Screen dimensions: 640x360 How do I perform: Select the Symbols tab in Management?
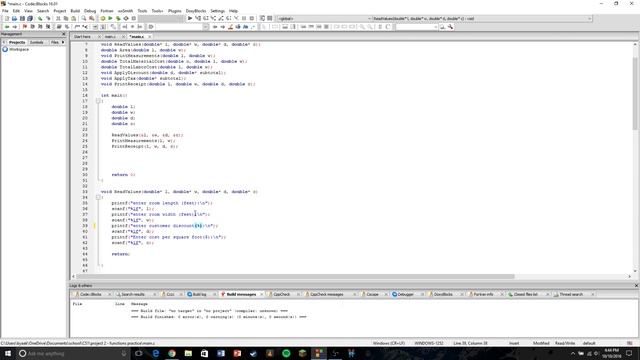(36, 42)
